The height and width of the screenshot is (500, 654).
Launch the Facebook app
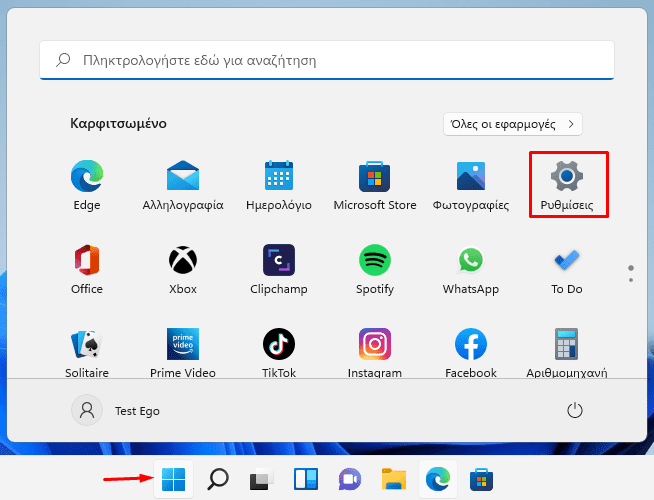pos(470,352)
